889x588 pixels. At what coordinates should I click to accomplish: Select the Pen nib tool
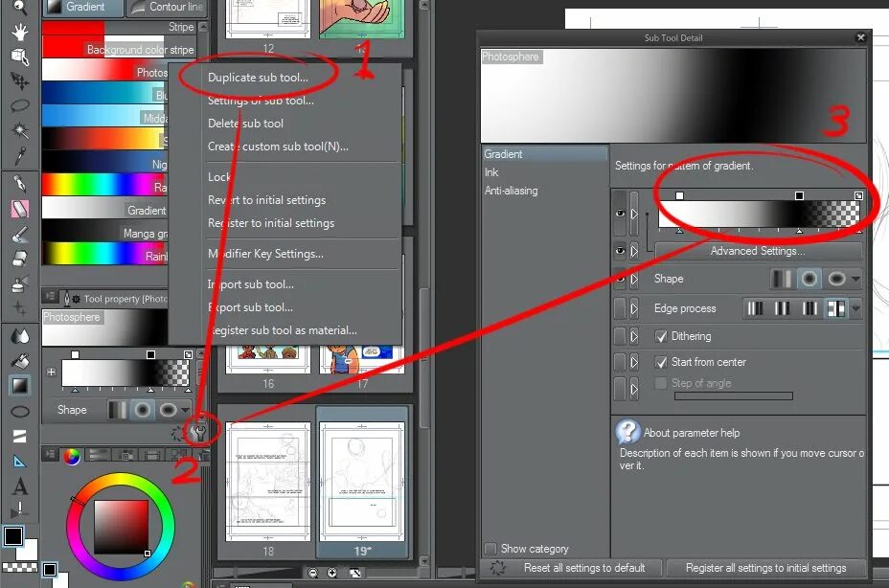(x=20, y=184)
